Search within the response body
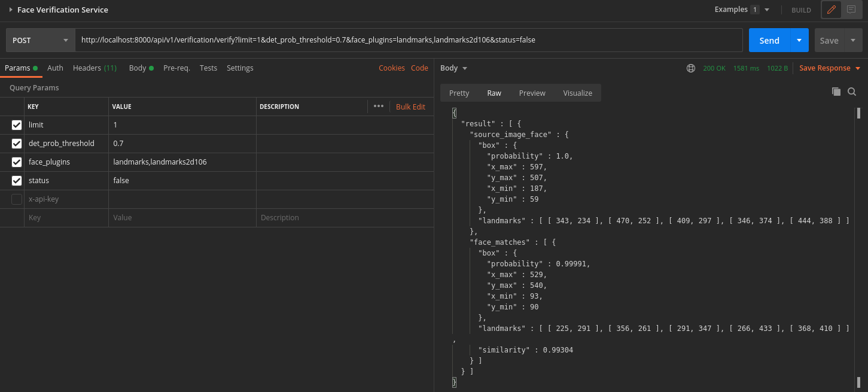 pos(851,92)
